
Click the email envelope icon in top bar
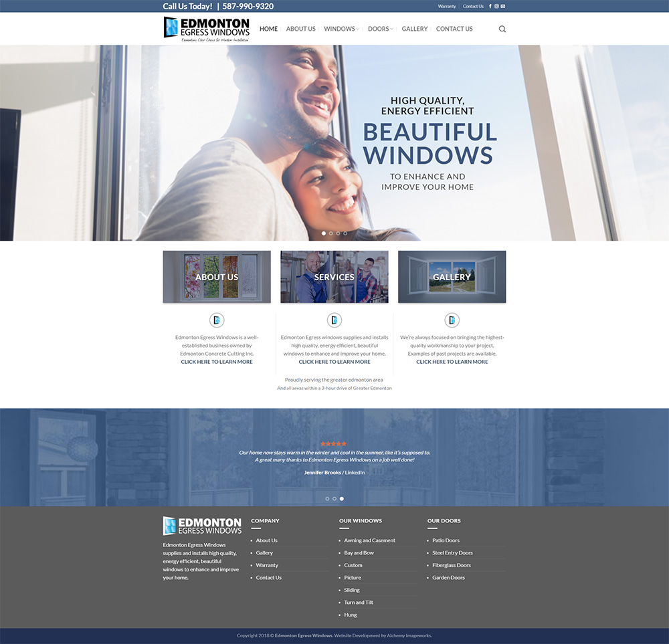[503, 7]
